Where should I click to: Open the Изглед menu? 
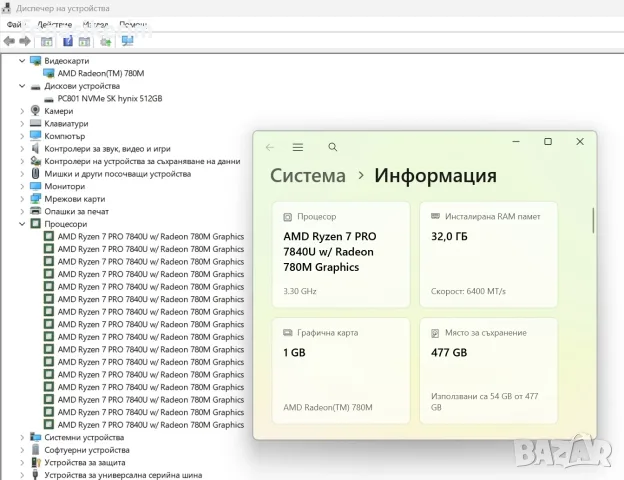96,25
